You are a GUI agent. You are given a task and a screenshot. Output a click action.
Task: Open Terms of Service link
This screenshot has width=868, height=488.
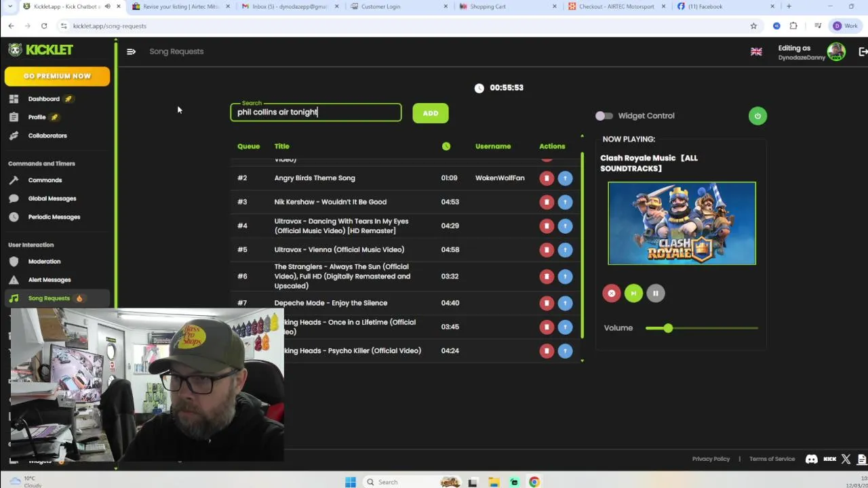pyautogui.click(x=772, y=459)
